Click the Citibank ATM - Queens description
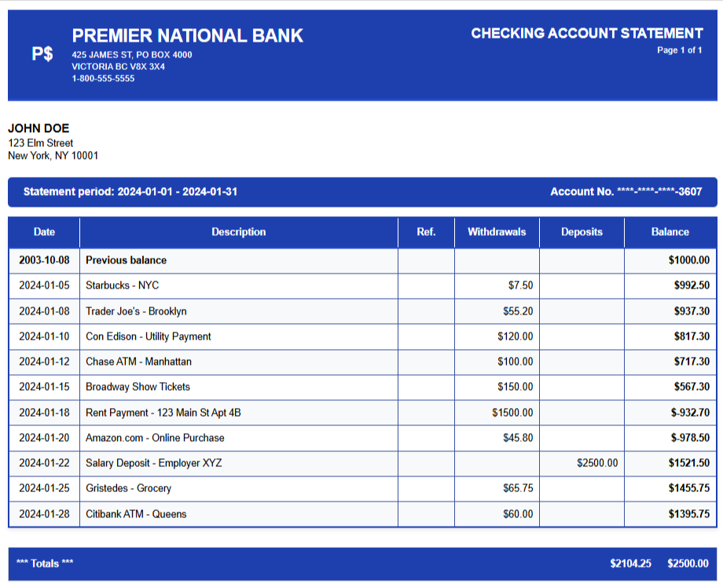This screenshot has height=588, width=723. (x=136, y=514)
